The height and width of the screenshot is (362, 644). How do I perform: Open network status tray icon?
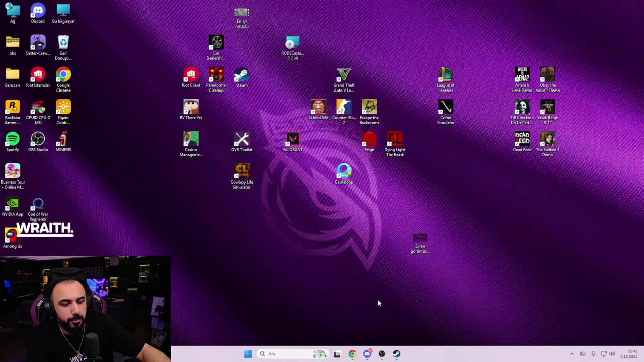click(604, 354)
